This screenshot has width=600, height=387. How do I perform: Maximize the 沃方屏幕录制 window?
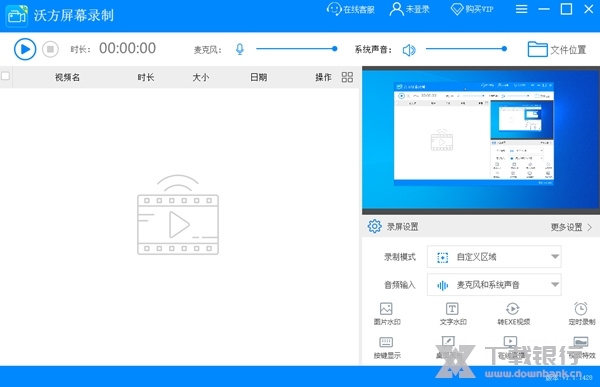566,9
